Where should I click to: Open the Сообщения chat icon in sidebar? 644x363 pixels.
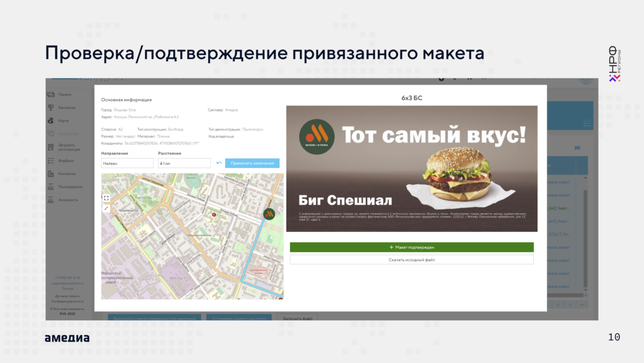(x=50, y=134)
